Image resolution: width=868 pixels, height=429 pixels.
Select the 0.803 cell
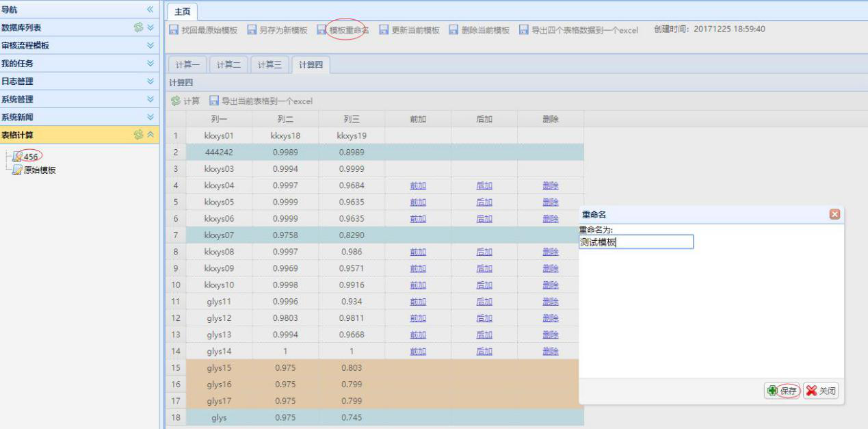[352, 367]
